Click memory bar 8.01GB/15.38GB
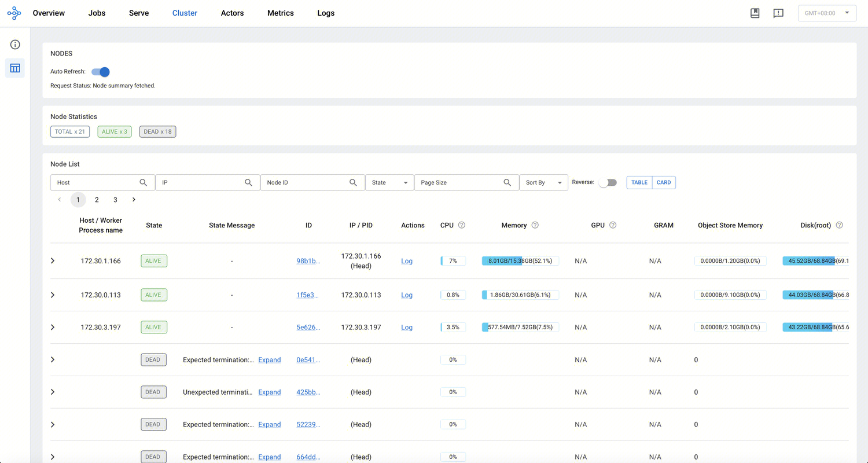 coord(520,261)
